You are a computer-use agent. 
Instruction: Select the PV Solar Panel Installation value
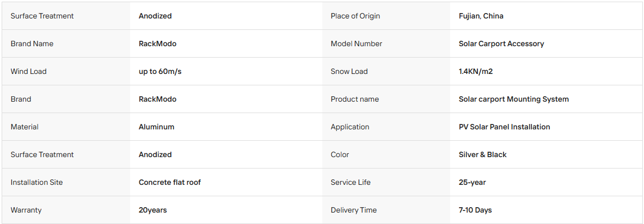504,127
